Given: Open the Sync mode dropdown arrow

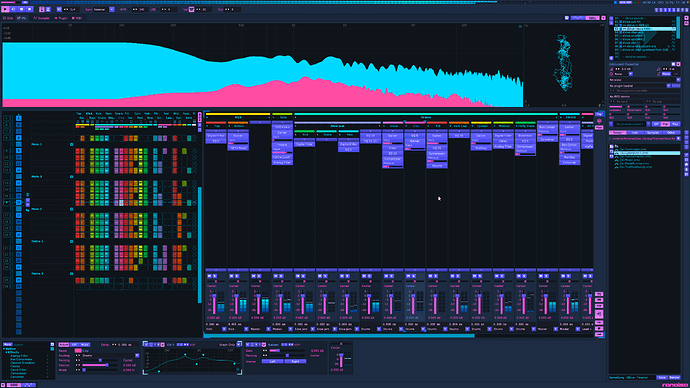Looking at the screenshot, I should point(112,9).
